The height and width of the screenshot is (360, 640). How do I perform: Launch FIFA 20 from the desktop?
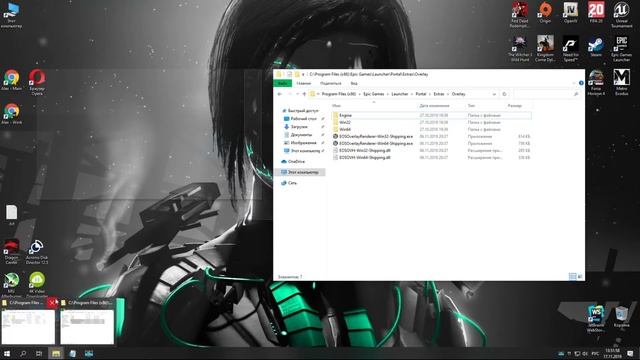pyautogui.click(x=596, y=12)
